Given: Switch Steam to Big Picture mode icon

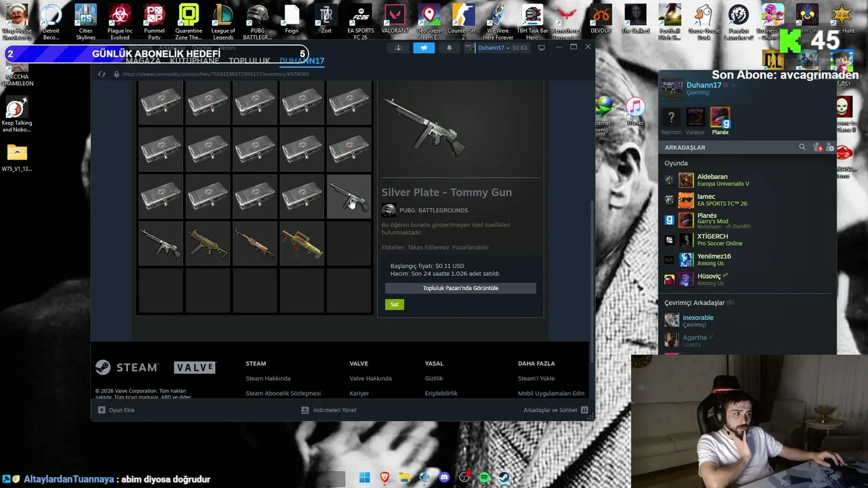Looking at the screenshot, I should point(541,47).
